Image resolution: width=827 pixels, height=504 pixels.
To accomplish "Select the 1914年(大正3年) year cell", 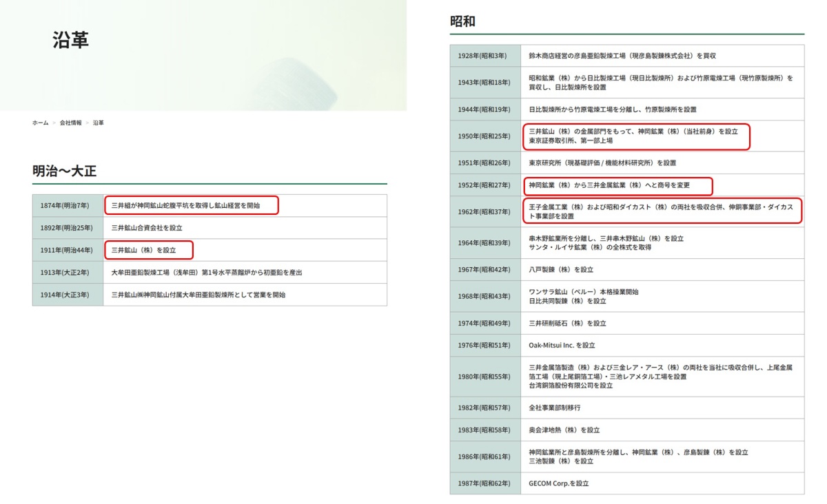I will point(68,295).
